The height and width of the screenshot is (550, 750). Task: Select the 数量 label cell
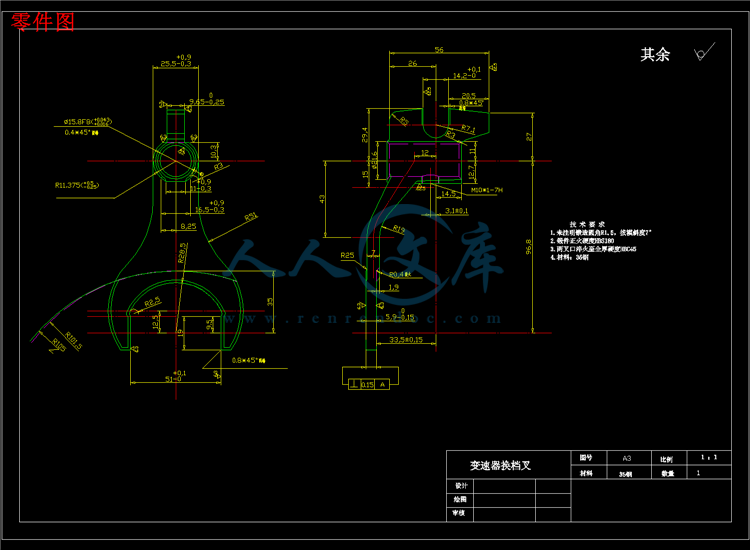668,473
